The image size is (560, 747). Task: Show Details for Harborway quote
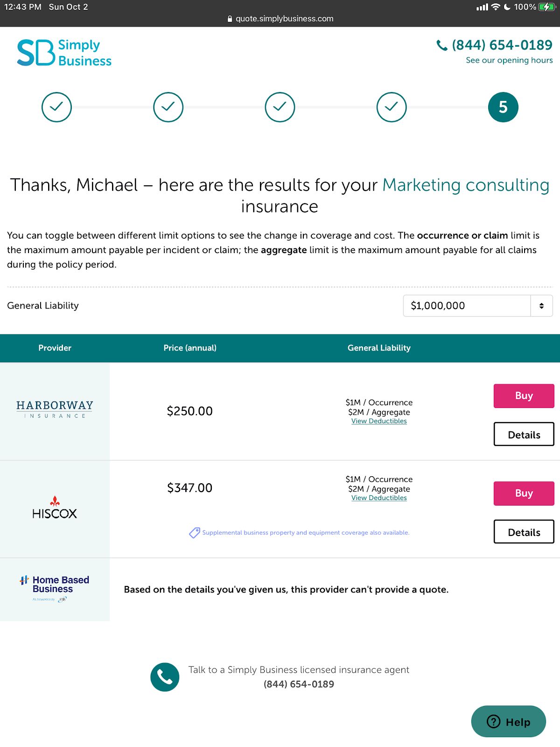pyautogui.click(x=524, y=434)
